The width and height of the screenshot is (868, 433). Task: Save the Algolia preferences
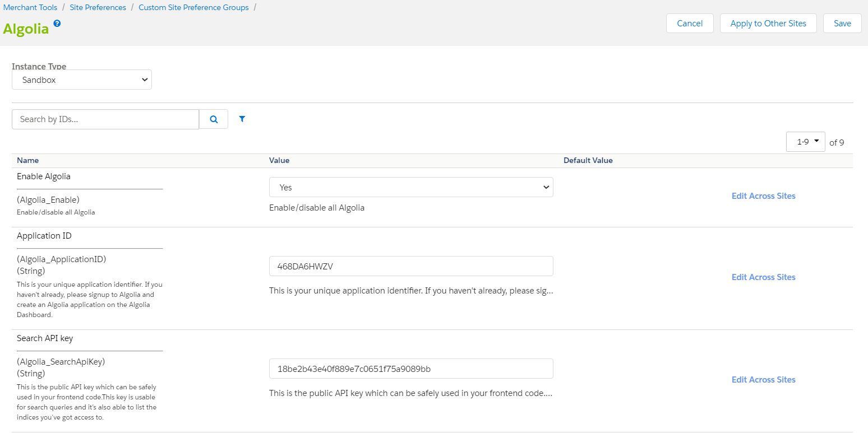click(x=842, y=24)
